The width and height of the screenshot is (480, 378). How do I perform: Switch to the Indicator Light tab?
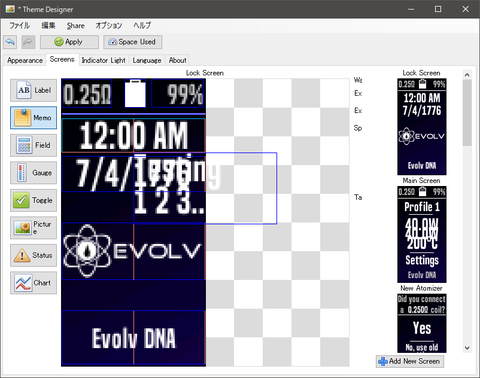[x=104, y=60]
